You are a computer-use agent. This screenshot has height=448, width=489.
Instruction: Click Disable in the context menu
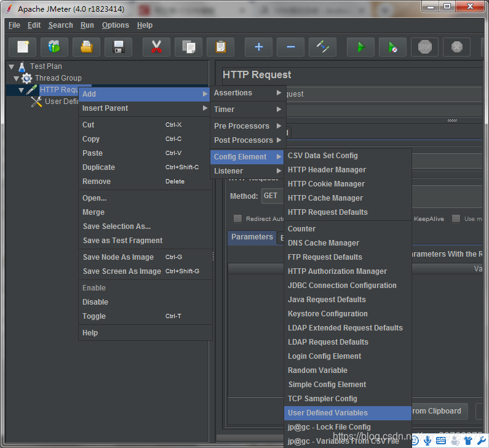(x=145, y=302)
